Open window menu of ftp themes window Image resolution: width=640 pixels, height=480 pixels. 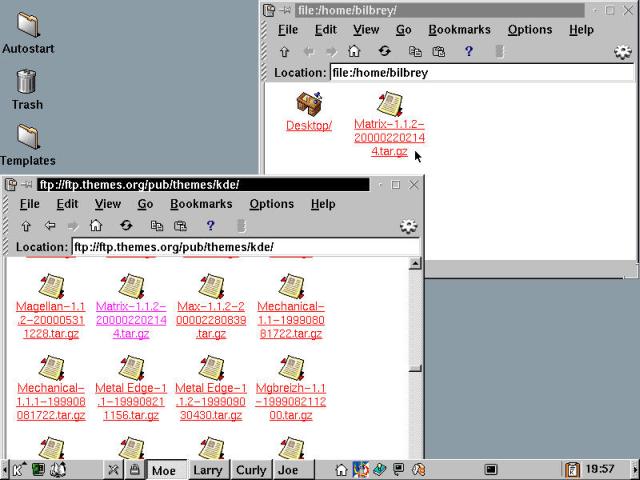pyautogui.click(x=12, y=185)
